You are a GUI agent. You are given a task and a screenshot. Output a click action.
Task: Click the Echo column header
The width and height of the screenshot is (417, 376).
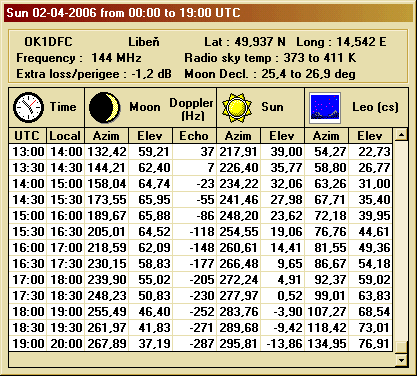pyautogui.click(x=194, y=136)
